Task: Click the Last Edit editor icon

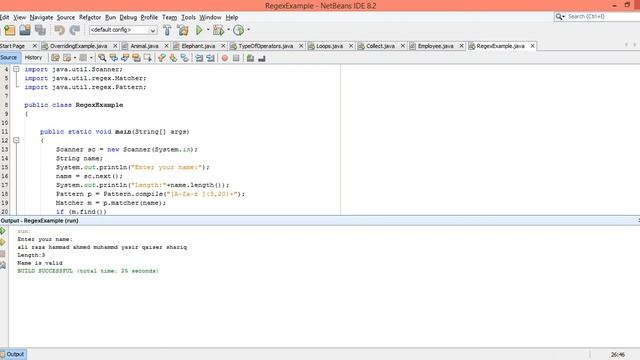Action: (55, 58)
